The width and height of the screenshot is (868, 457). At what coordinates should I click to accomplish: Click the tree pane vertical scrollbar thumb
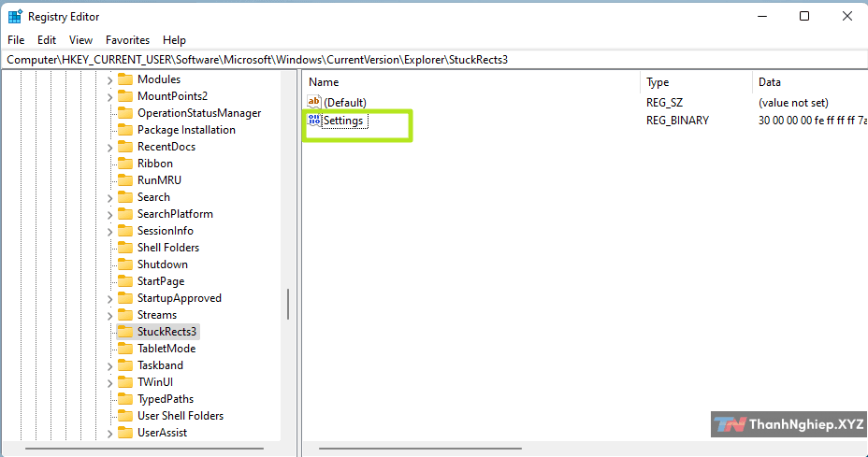[288, 304]
